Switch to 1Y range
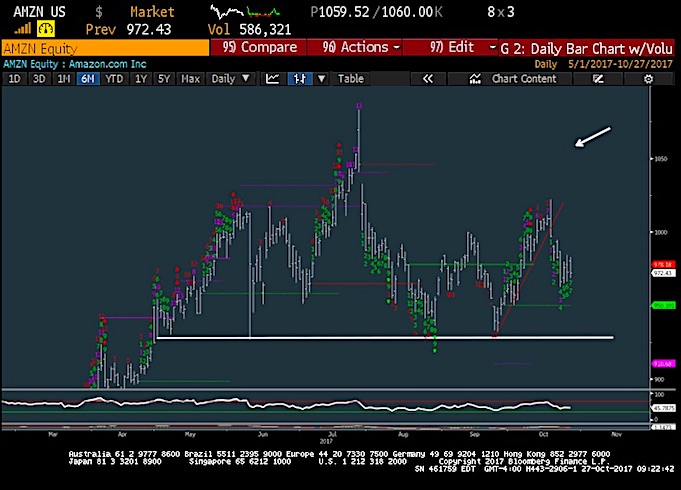Viewport: 681px width, 490px height. point(141,79)
